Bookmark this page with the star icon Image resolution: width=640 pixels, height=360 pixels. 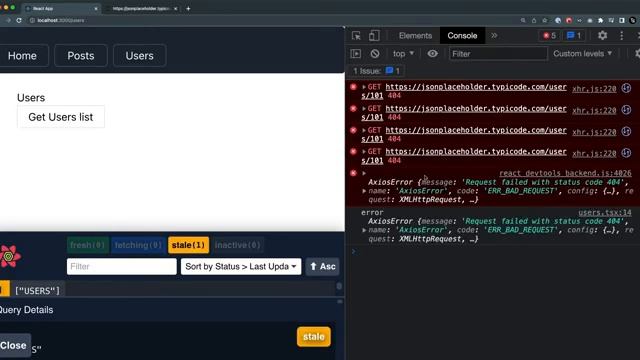(544, 20)
